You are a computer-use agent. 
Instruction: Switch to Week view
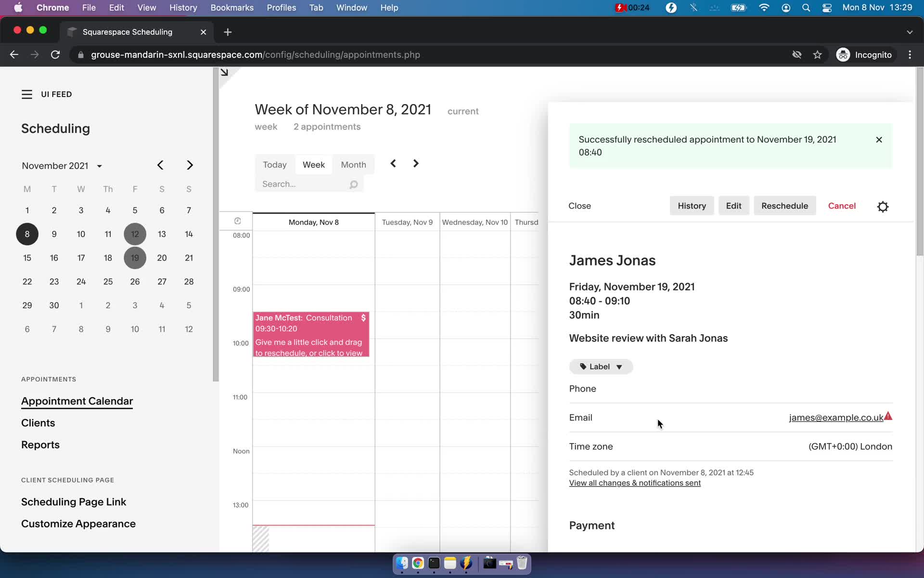314,165
